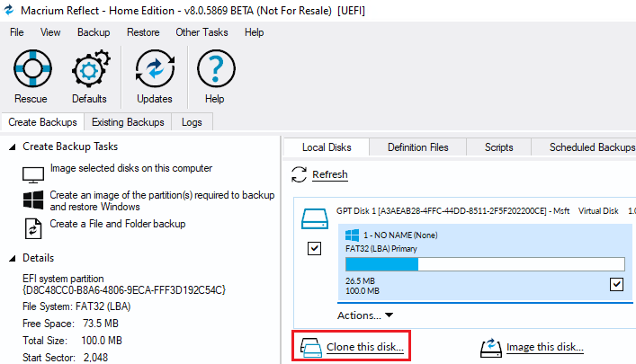Open the Restore menu
The image size is (636, 364).
143,32
